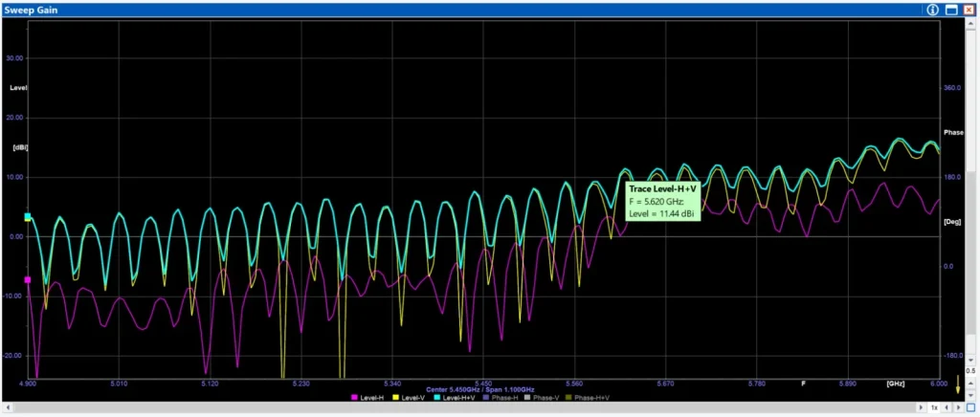Click the 6.000 frequency axis value
Image resolution: width=980 pixels, height=417 pixels.
click(939, 384)
